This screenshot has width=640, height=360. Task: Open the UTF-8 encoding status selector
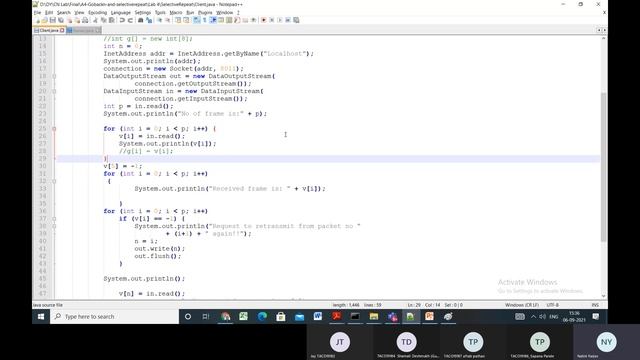(x=552, y=305)
